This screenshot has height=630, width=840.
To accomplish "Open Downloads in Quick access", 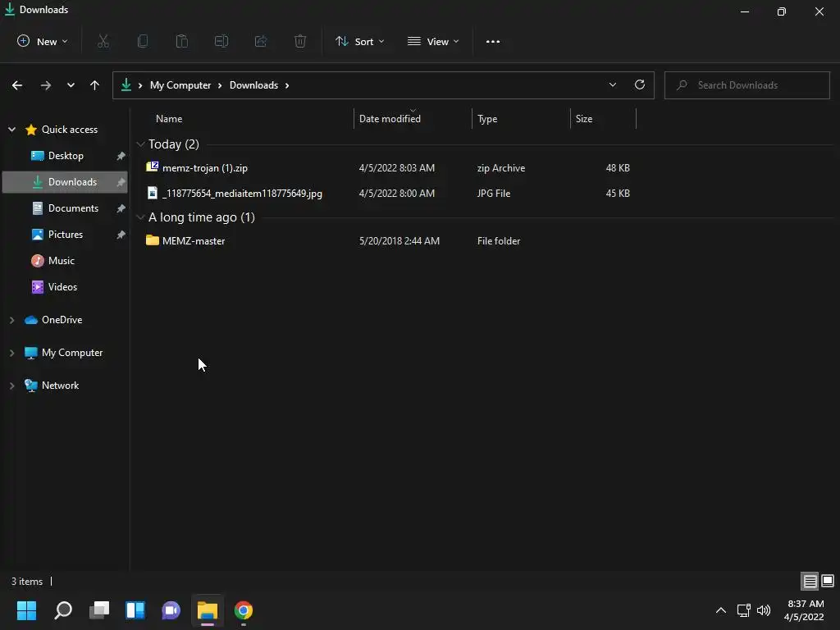I will point(64,182).
